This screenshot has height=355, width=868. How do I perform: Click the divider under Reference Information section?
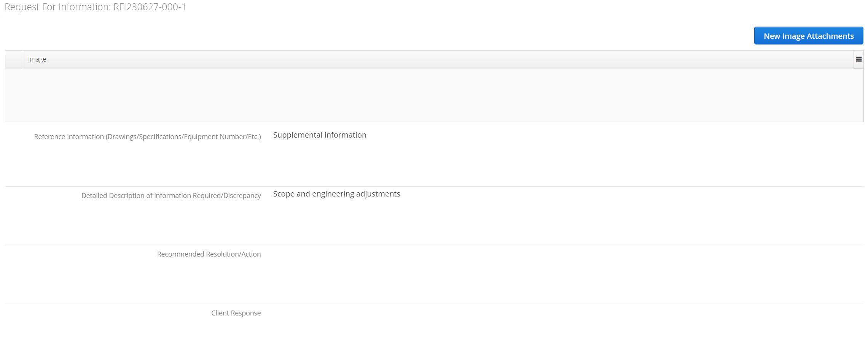[x=434, y=186]
